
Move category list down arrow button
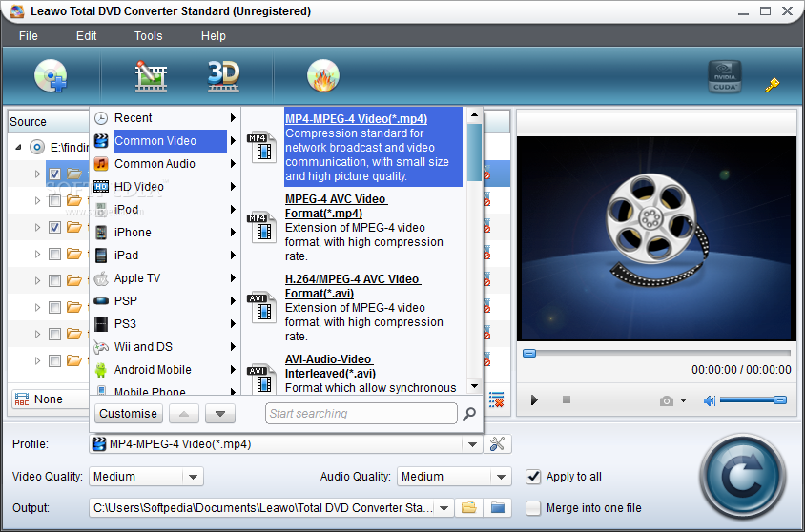pos(220,414)
